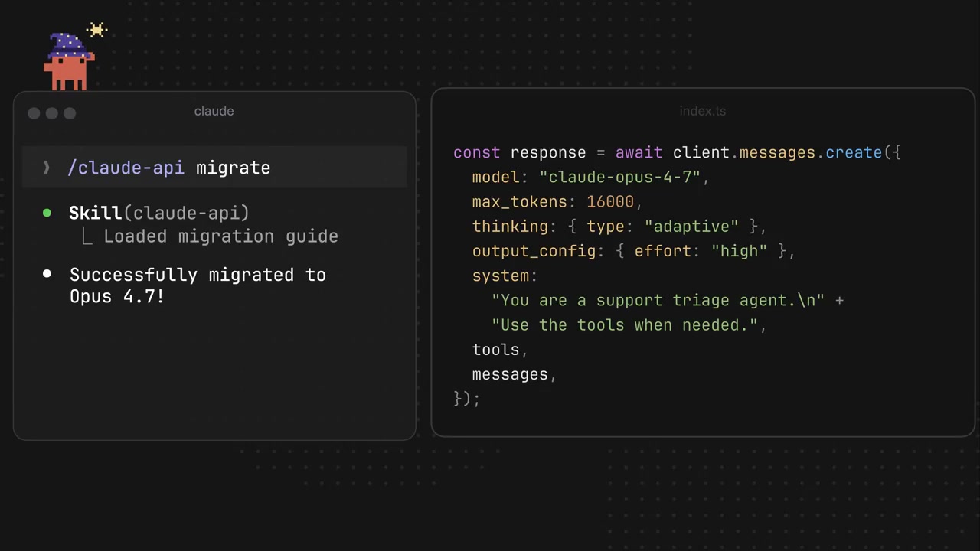The image size is (980, 551).
Task: Click the messages property line
Action: coord(514,374)
